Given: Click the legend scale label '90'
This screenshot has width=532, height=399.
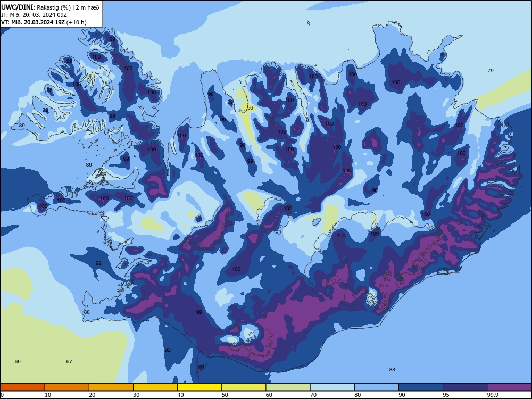Looking at the screenshot, I should (x=402, y=395).
